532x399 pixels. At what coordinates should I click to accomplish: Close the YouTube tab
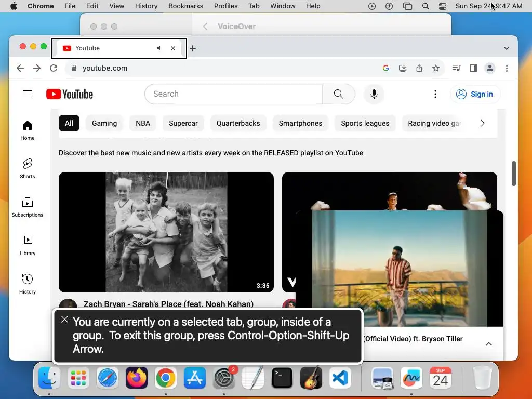pos(173,48)
